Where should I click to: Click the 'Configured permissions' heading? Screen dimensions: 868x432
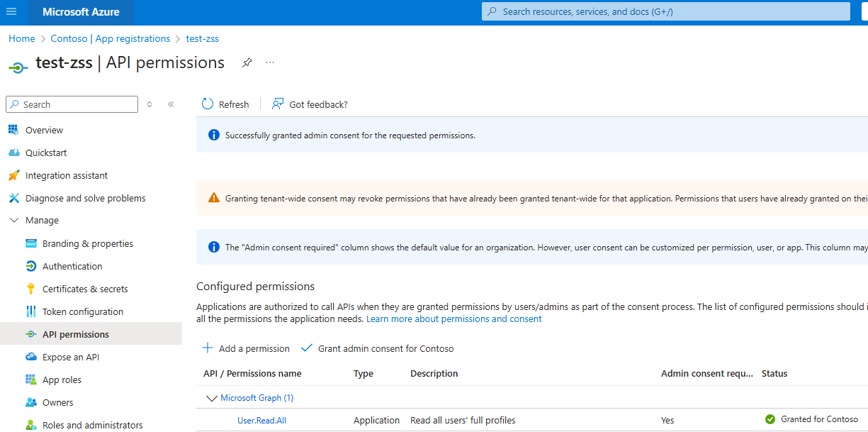(x=255, y=287)
